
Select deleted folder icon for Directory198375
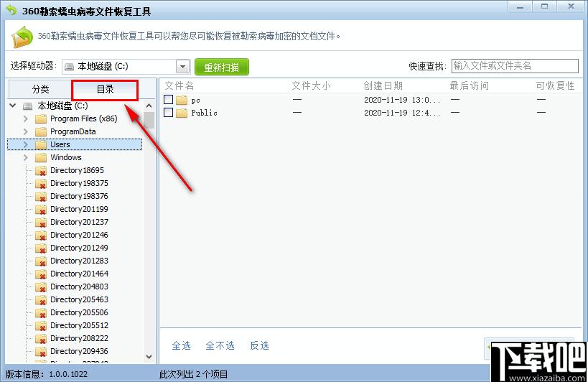[x=40, y=183]
